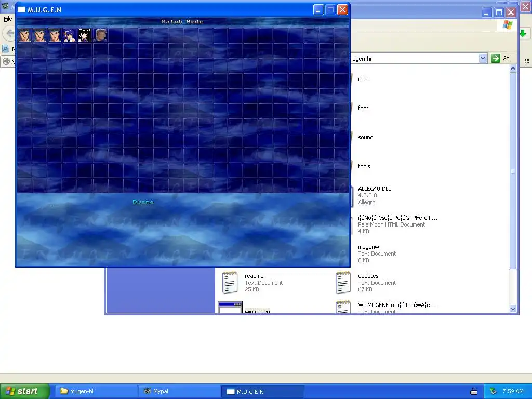Select the mugenw text document

click(377, 254)
